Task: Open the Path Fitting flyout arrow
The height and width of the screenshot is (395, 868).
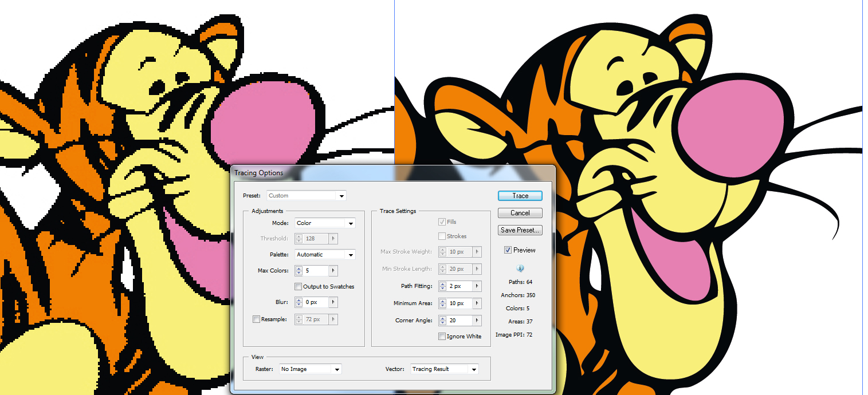Action: tap(477, 286)
